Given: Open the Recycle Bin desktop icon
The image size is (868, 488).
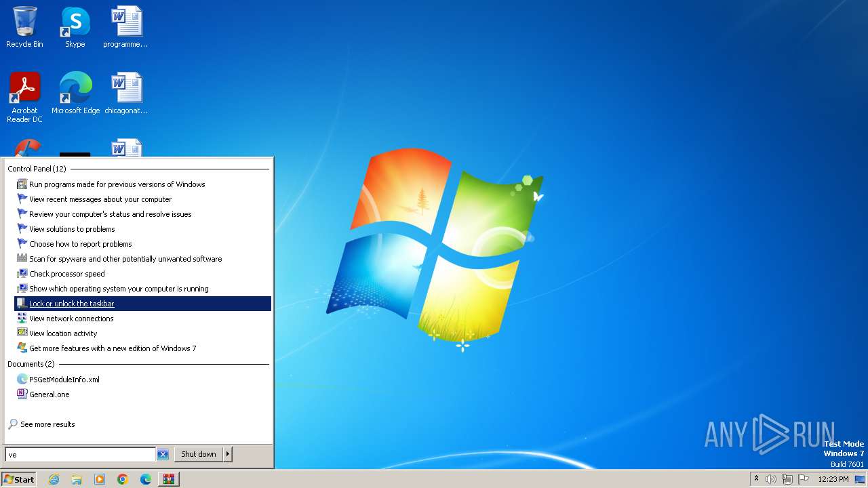Looking at the screenshot, I should coord(24,27).
